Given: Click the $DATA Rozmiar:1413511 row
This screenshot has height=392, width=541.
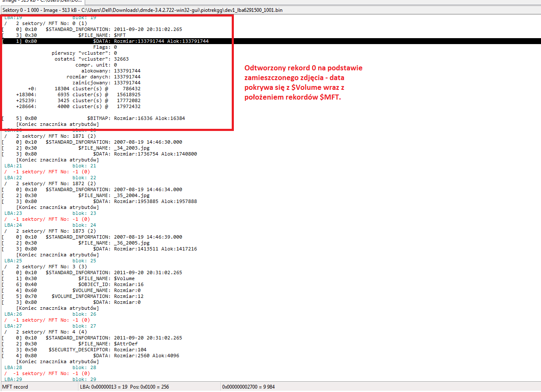Looking at the screenshot, I should pos(100,249).
